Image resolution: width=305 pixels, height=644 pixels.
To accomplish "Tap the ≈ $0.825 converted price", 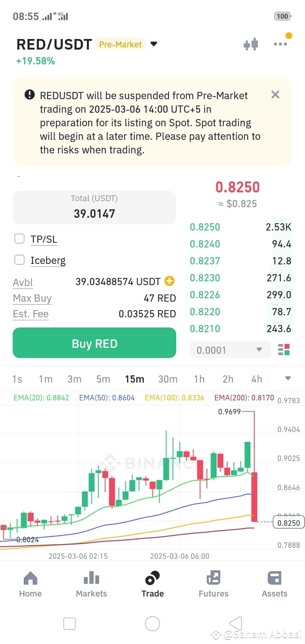I will 237,204.
